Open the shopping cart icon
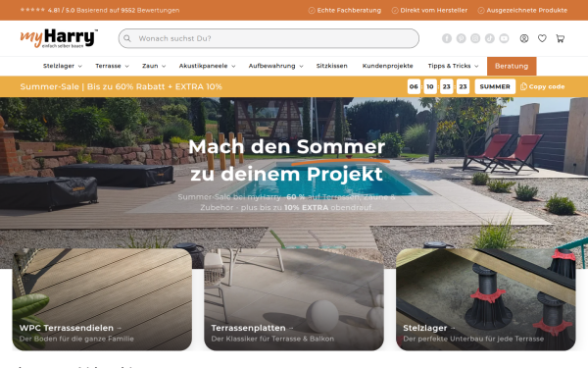The width and height of the screenshot is (588, 368). (x=561, y=38)
